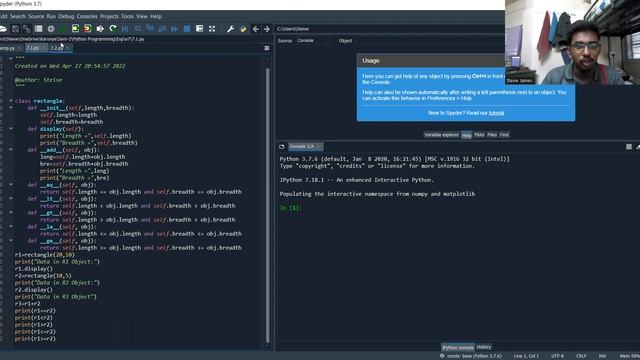Collapse the display method fold arrow

click(x=11, y=129)
